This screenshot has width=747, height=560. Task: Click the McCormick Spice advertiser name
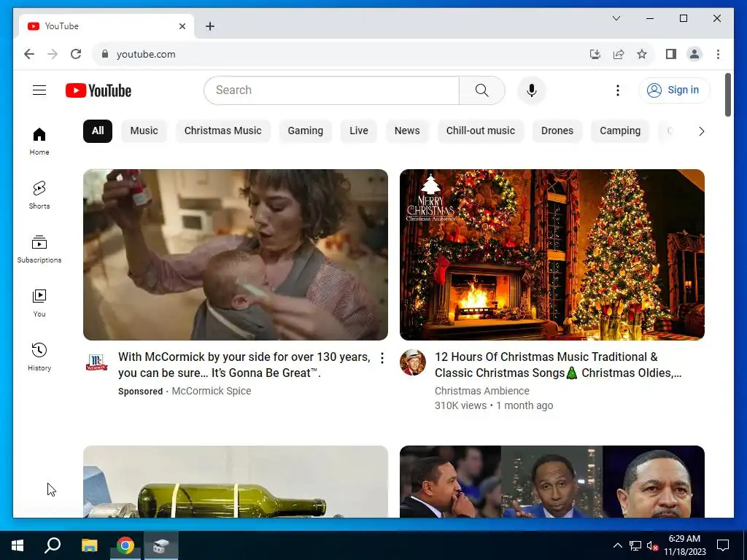pos(211,391)
